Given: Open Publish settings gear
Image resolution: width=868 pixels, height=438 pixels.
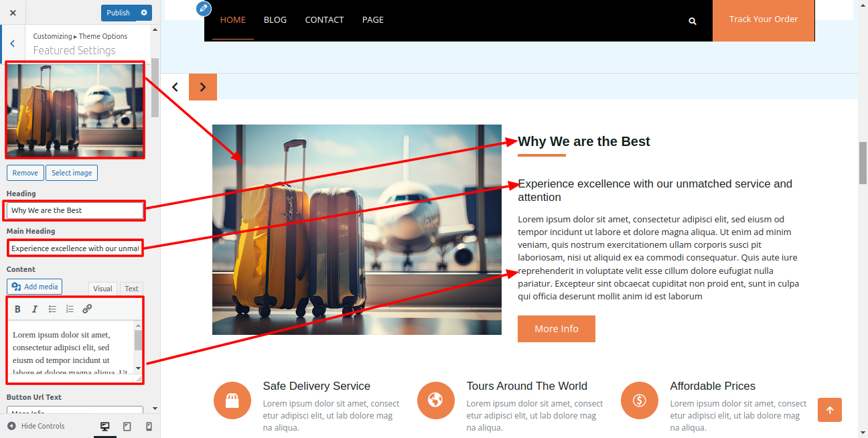Looking at the screenshot, I should coord(143,13).
